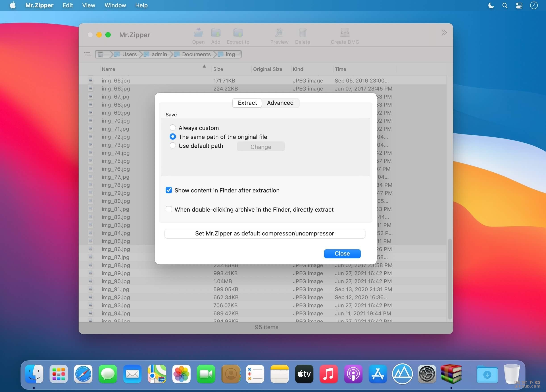Screen dimensions: 546x392
Task: Toggle Show content in Finder after extraction
Action: pos(169,190)
